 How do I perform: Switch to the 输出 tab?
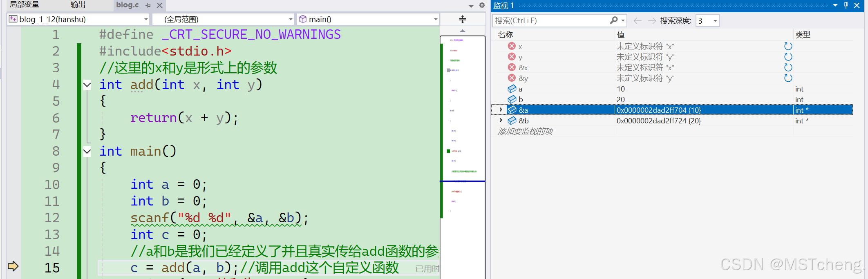(x=78, y=4)
